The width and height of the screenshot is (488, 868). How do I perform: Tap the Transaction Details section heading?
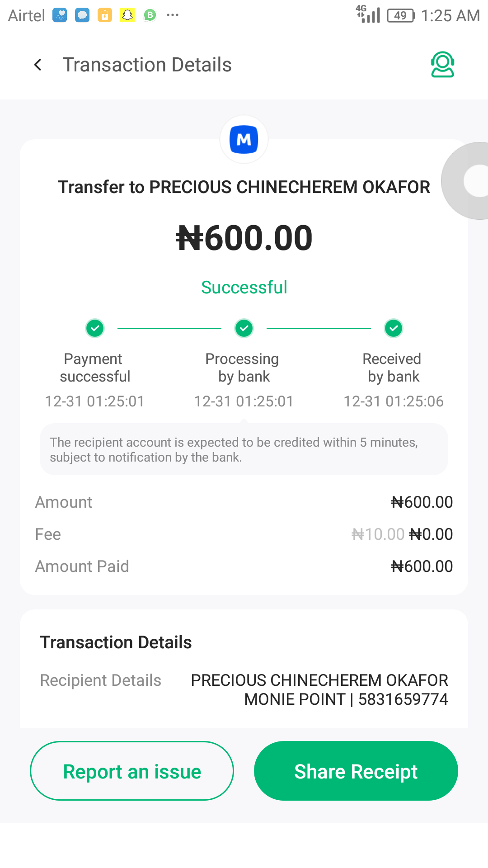(116, 642)
